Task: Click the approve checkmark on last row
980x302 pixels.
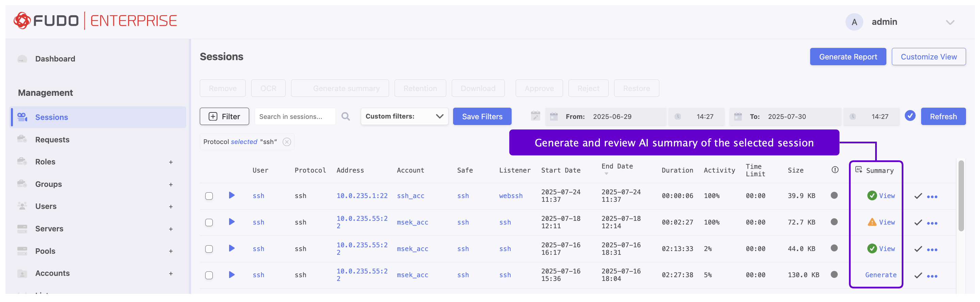Action: click(x=918, y=275)
